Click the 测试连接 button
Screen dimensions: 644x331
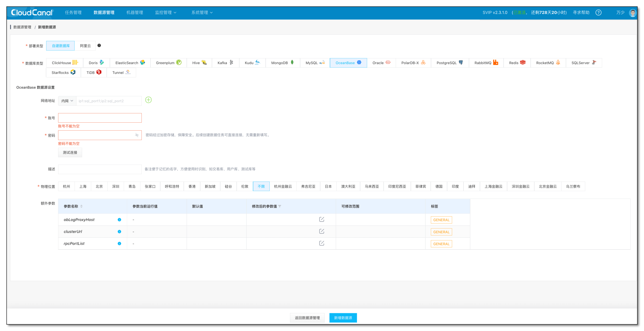point(70,152)
